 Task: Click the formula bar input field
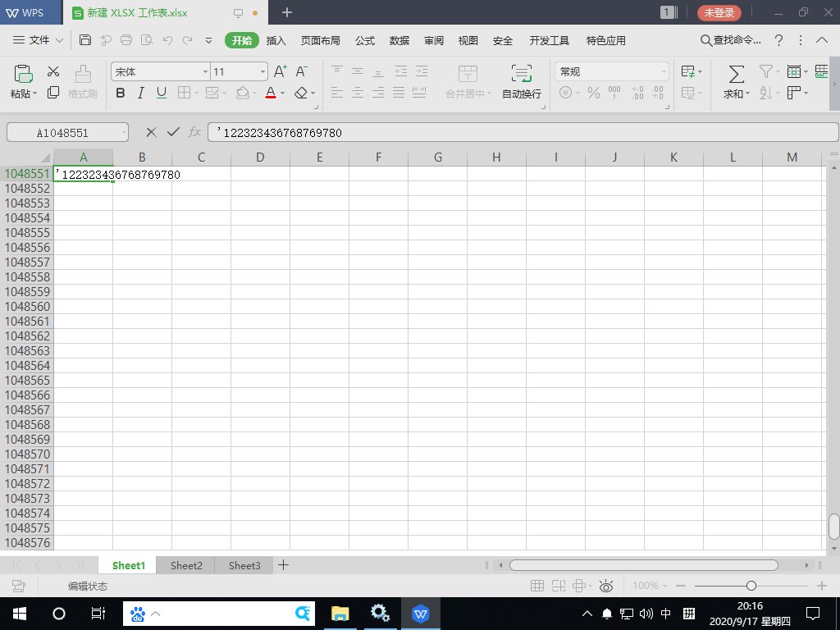(522, 132)
